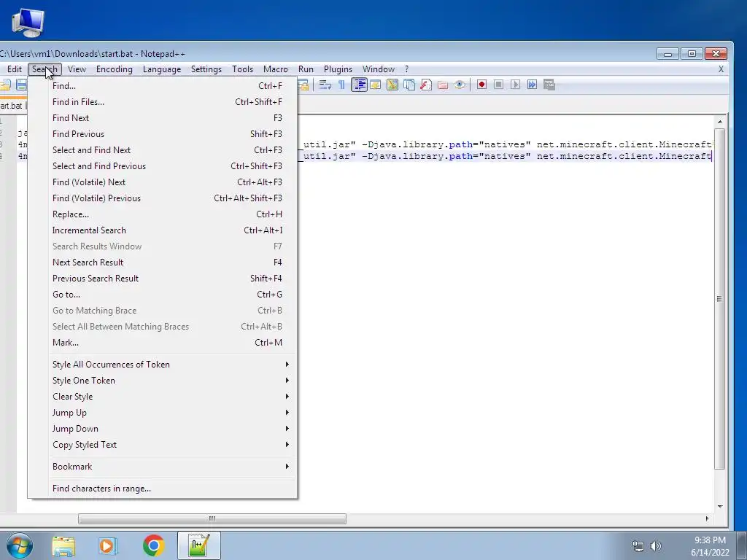Click the stop recording macro button

coord(498,85)
